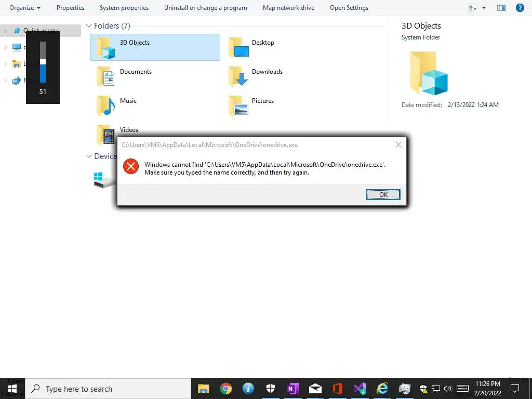The height and width of the screenshot is (399, 532).
Task: Open the view options dropdown arrow
Action: pyautogui.click(x=484, y=8)
